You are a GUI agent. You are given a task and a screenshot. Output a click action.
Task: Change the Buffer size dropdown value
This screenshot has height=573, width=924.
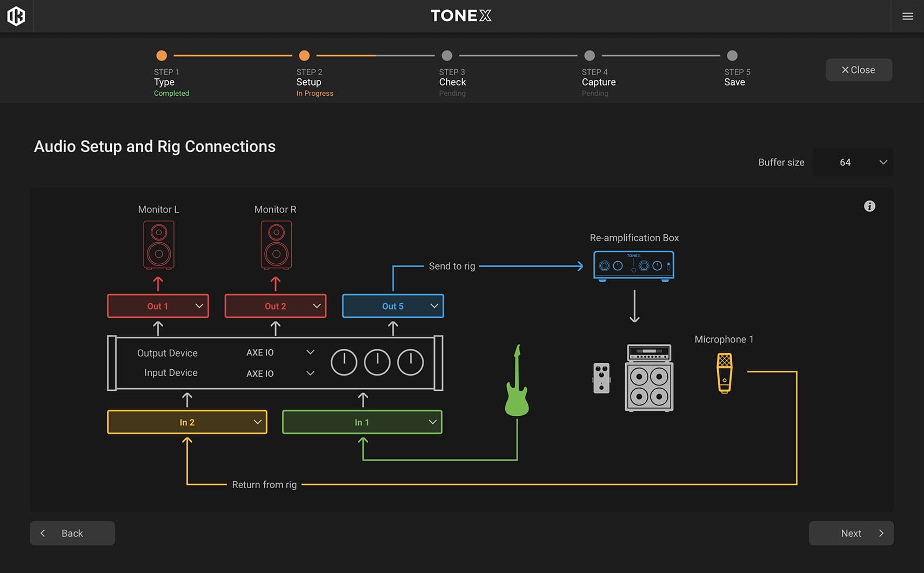[x=853, y=162]
